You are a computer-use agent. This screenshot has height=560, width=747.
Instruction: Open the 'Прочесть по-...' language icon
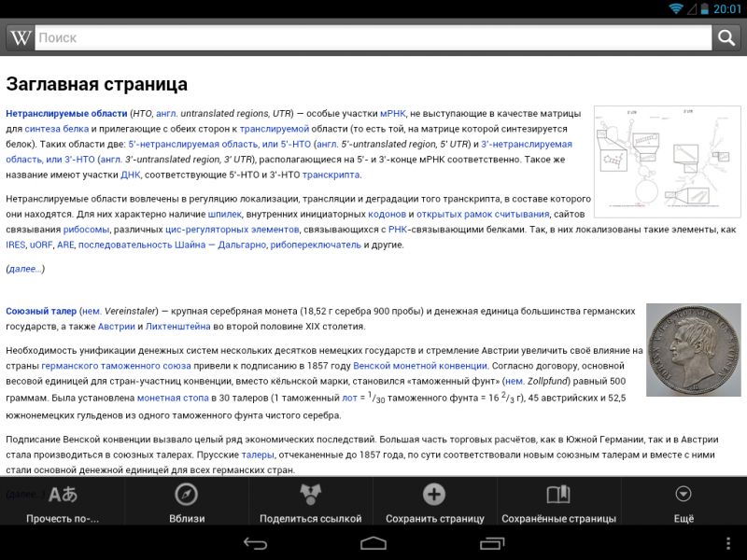pyautogui.click(x=63, y=496)
